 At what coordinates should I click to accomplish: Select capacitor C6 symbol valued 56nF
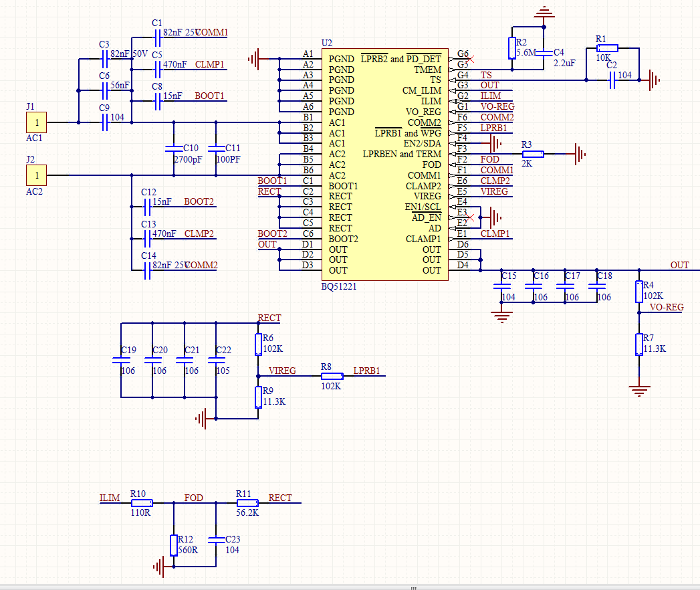pos(104,91)
